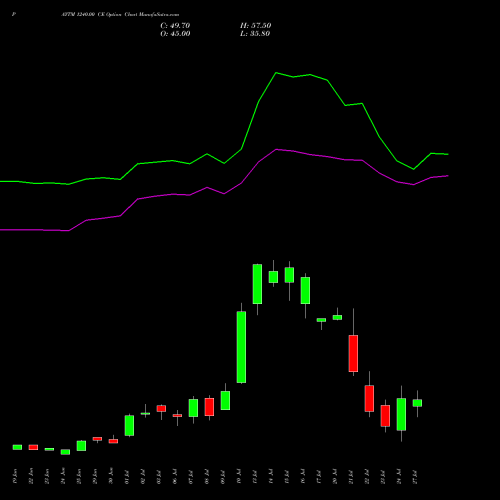The image size is (500, 500).
Task: Click the green upper band line at its peak
Action: [276, 73]
